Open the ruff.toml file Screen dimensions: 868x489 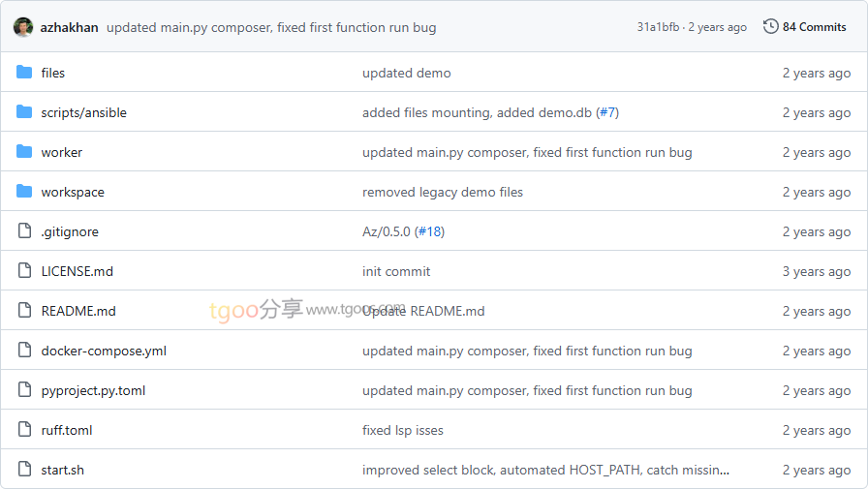(67, 430)
